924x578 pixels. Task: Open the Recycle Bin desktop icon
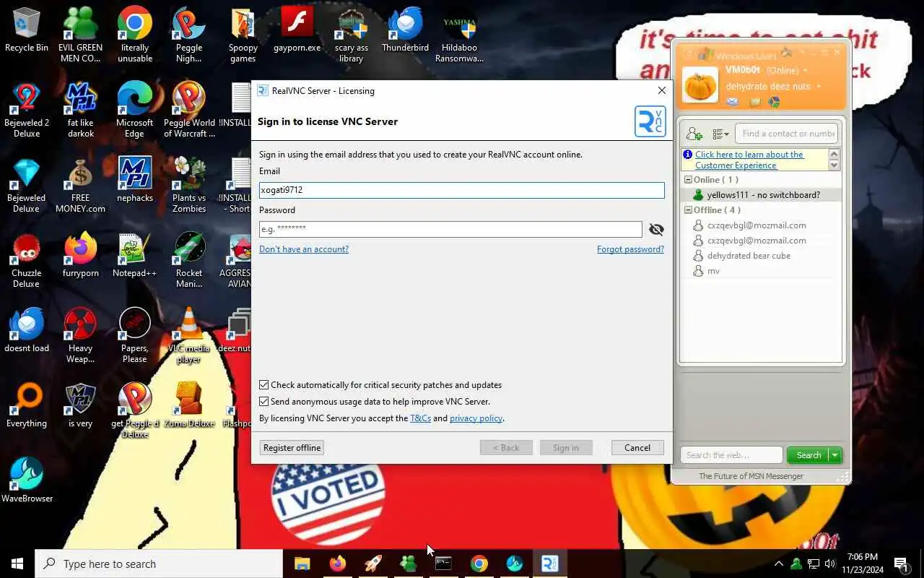click(27, 31)
